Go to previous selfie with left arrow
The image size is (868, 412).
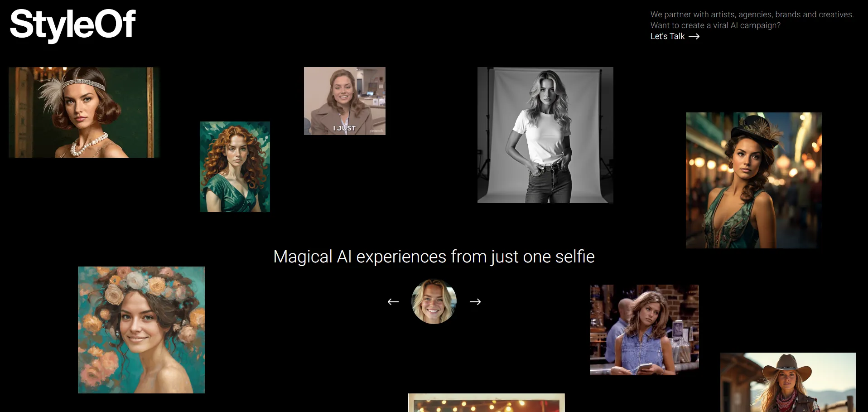(393, 301)
